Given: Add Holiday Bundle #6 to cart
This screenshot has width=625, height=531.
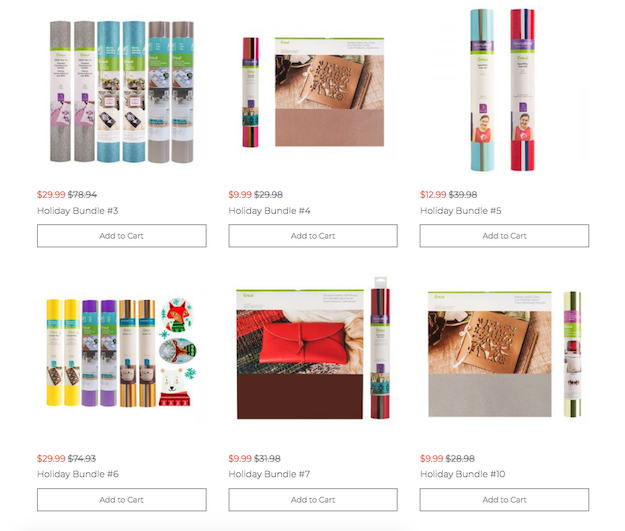Looking at the screenshot, I should (x=122, y=500).
